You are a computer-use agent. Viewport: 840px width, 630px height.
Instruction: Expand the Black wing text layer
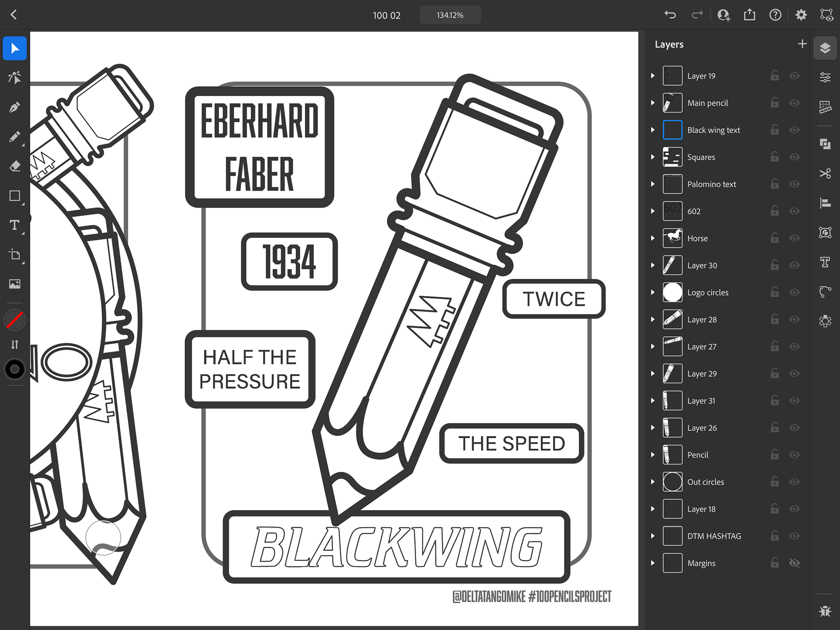click(x=653, y=130)
